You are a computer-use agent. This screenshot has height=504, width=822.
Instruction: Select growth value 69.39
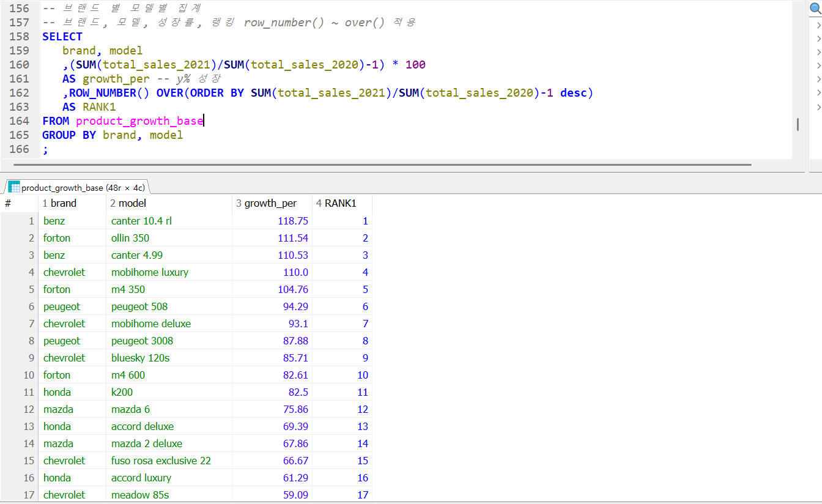272,426
